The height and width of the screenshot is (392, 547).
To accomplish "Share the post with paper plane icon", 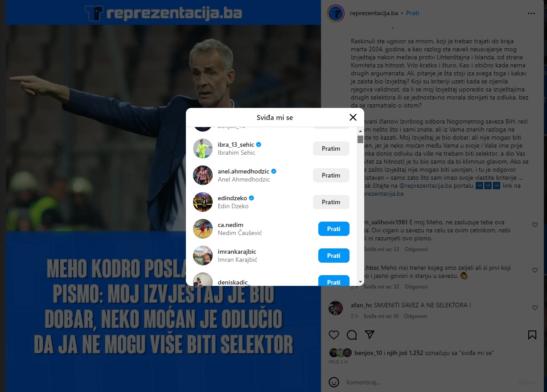I will pyautogui.click(x=370, y=334).
